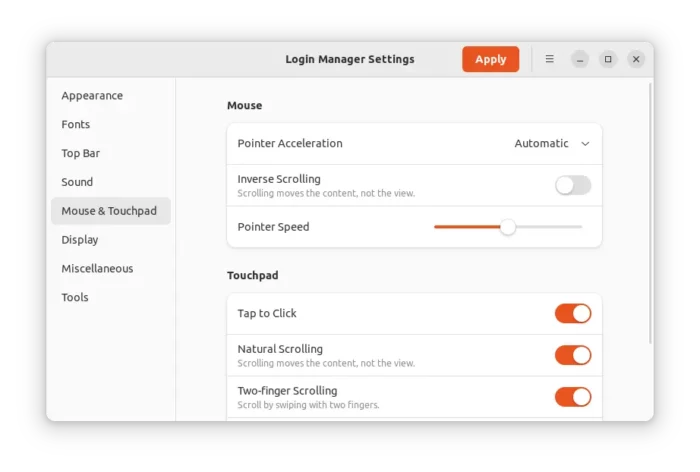Click the vertical scrollbar of settings pane

pyautogui.click(x=650, y=213)
